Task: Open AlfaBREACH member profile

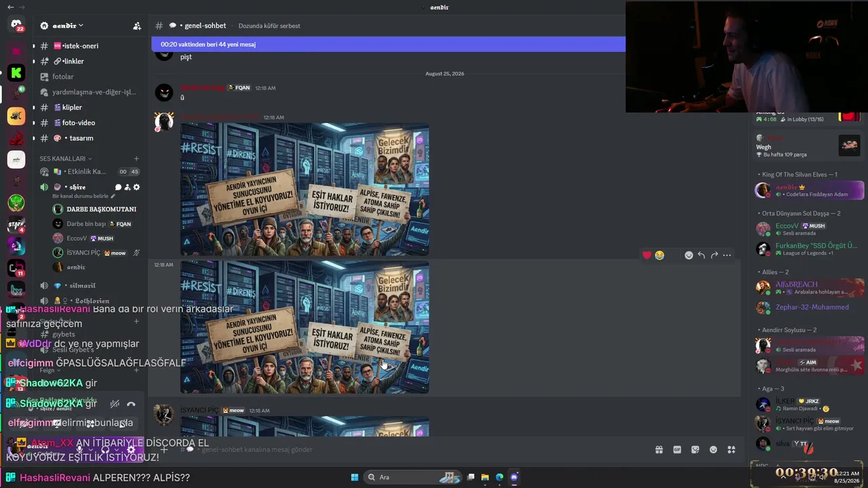Action: point(810,287)
